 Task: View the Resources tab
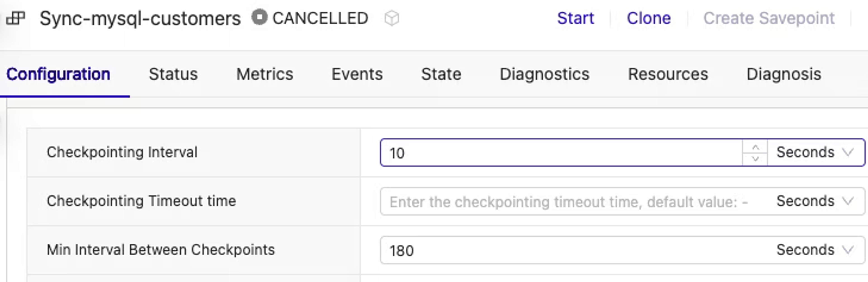click(x=668, y=74)
